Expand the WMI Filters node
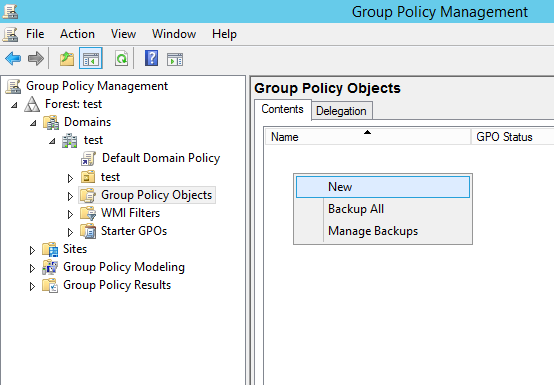The width and height of the screenshot is (554, 385). coord(70,214)
